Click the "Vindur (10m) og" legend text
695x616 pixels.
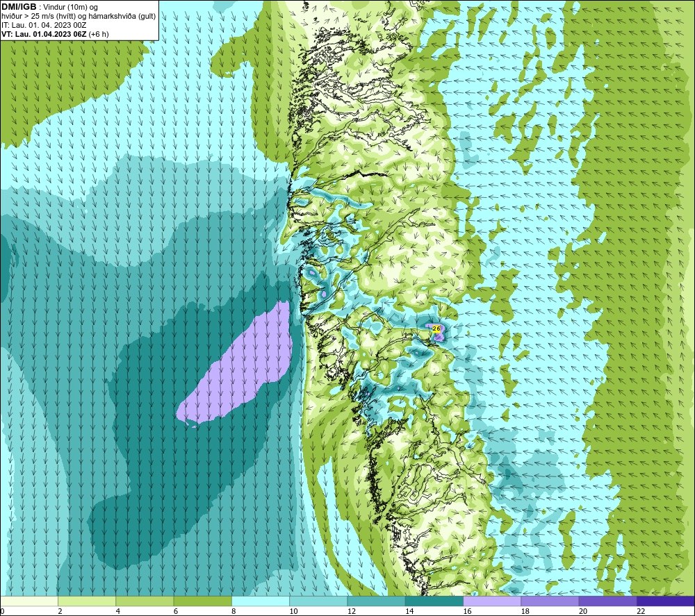(70, 8)
